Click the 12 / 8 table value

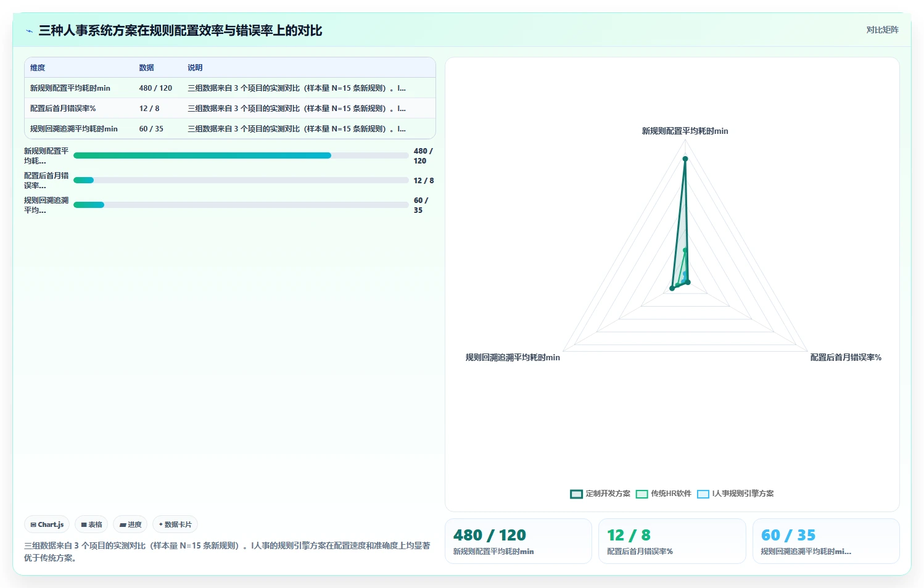pos(149,109)
